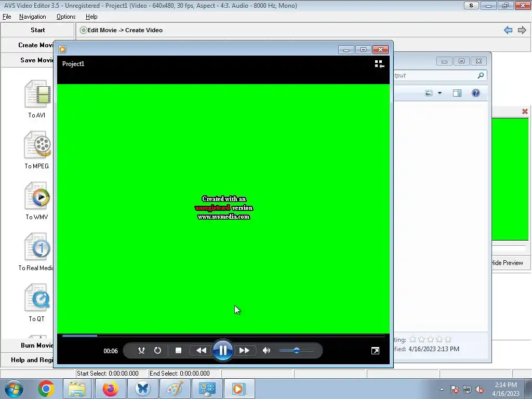Open Help and Registration section

click(x=28, y=360)
